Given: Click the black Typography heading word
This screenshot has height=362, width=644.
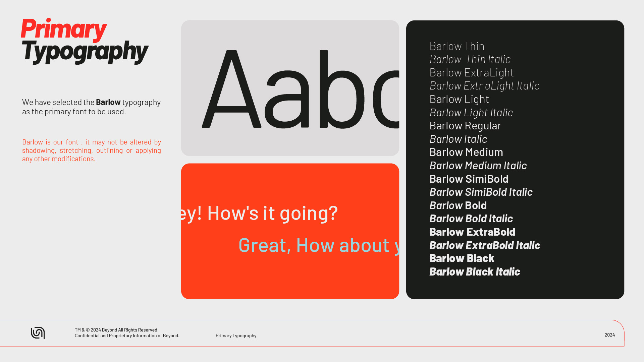Looking at the screenshot, I should click(x=85, y=52).
